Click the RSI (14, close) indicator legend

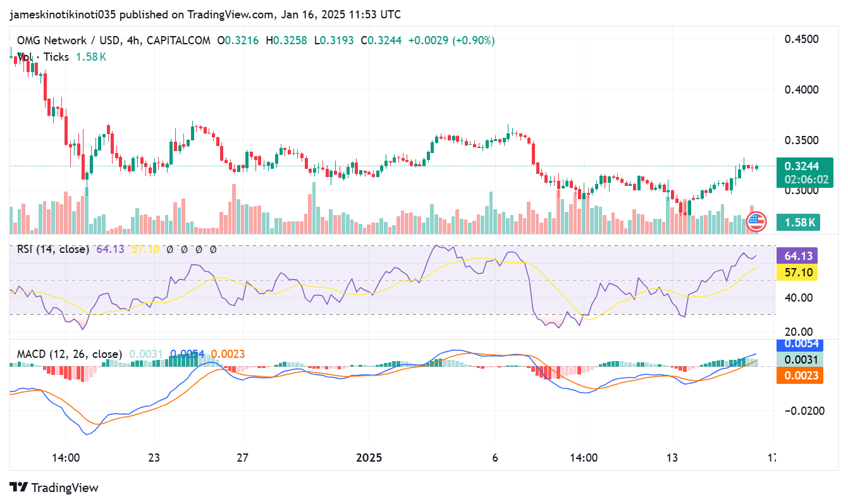pos(53,249)
